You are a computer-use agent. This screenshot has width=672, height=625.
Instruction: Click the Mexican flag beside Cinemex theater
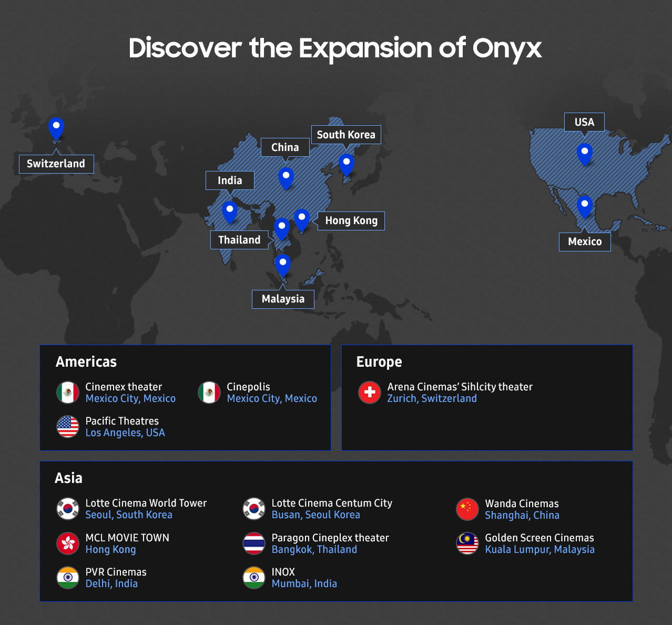click(x=68, y=392)
